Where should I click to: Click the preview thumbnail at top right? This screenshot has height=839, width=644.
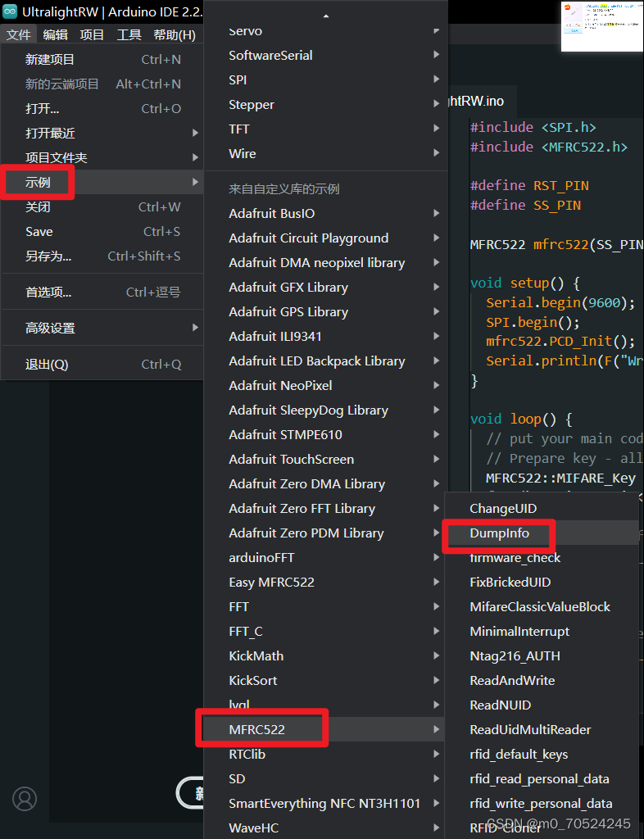(601, 27)
